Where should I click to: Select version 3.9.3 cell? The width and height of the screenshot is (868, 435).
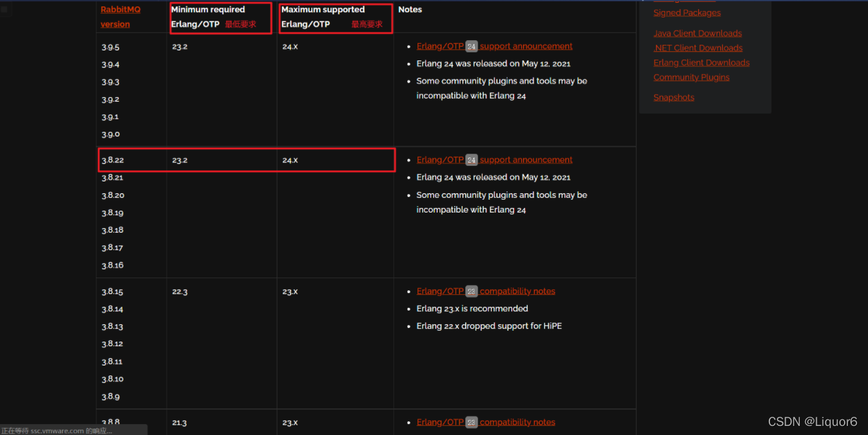[x=110, y=82]
